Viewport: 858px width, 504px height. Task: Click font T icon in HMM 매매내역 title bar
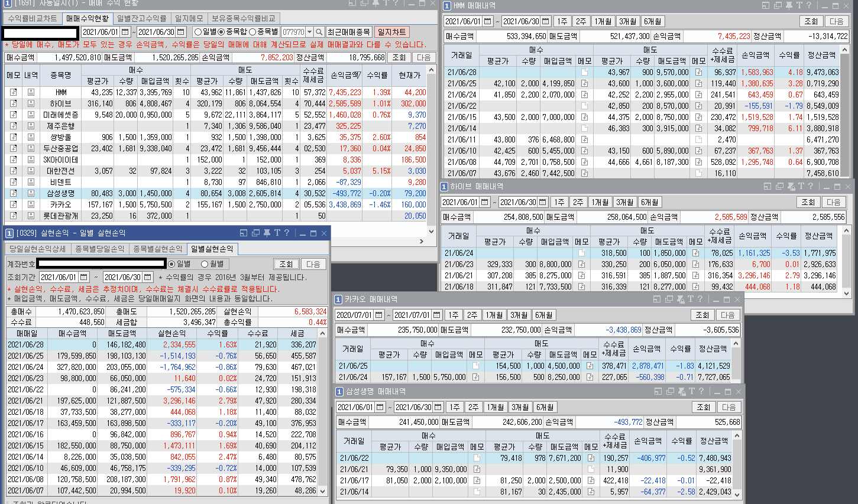coord(799,5)
